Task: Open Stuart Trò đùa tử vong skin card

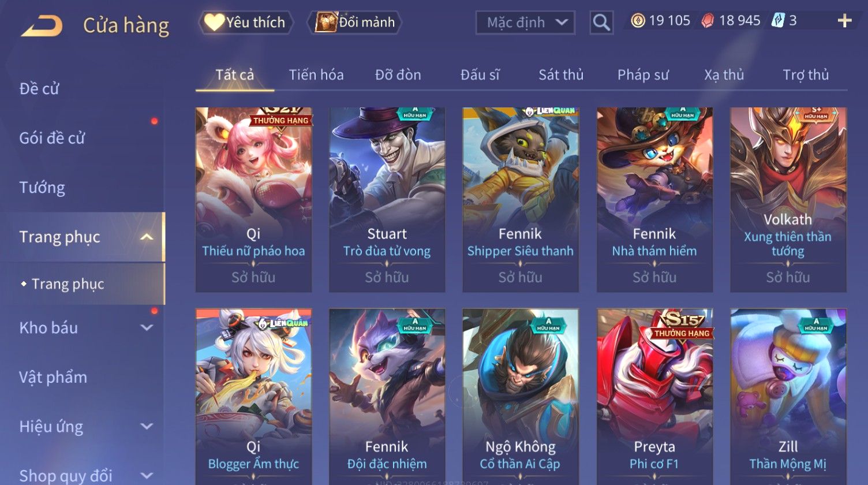Action: click(387, 200)
